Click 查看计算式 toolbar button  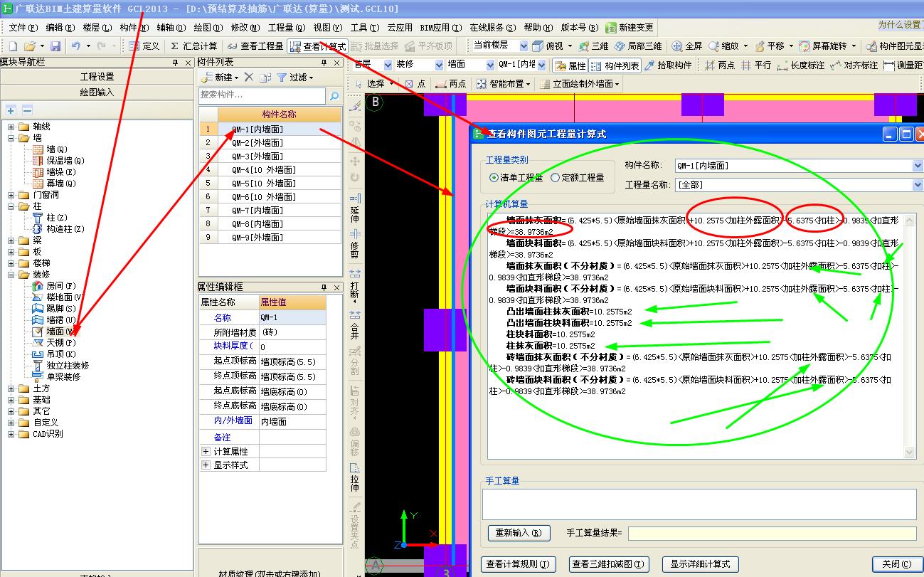pyautogui.click(x=318, y=47)
